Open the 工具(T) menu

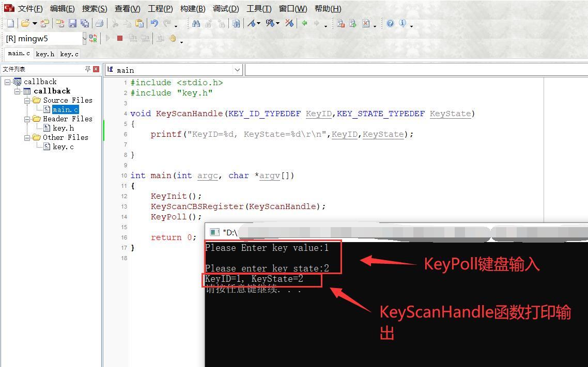[x=259, y=8]
